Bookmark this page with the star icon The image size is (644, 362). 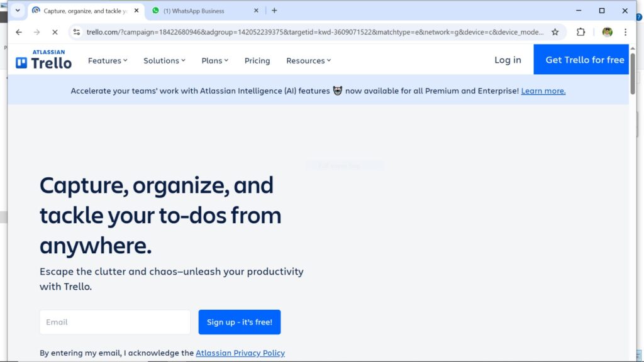[x=555, y=32]
